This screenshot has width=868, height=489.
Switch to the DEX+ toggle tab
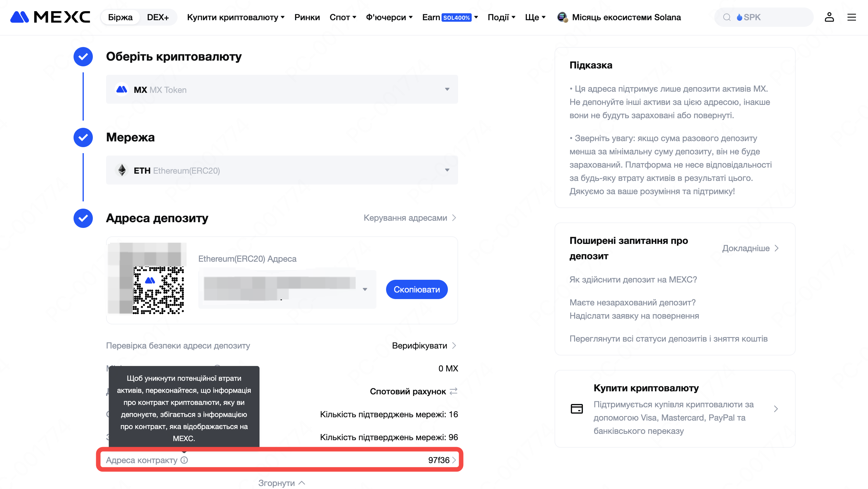158,17
